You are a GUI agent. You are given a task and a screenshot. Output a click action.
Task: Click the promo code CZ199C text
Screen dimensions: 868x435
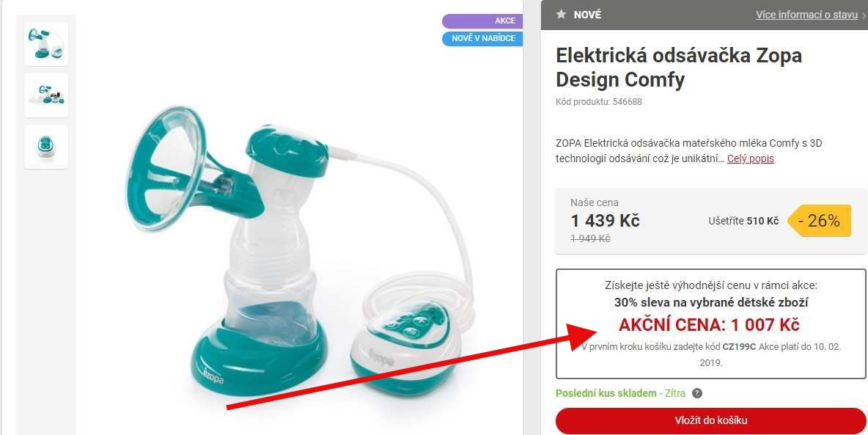[739, 347]
